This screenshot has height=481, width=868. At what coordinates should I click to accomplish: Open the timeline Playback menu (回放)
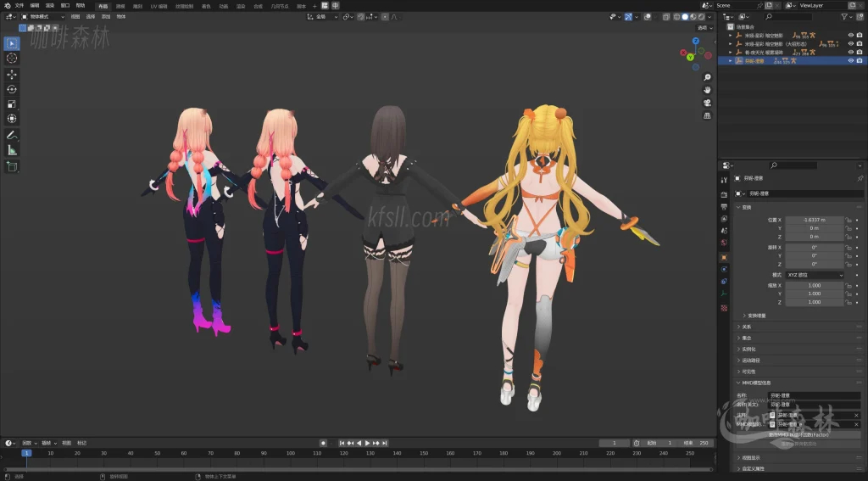click(29, 444)
